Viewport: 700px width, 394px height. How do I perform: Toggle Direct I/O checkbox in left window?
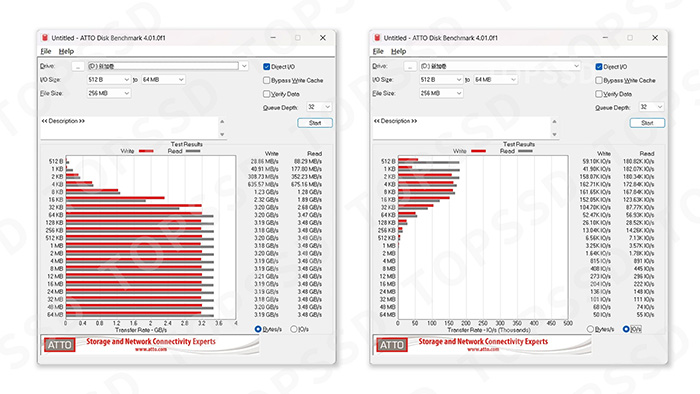click(267, 66)
